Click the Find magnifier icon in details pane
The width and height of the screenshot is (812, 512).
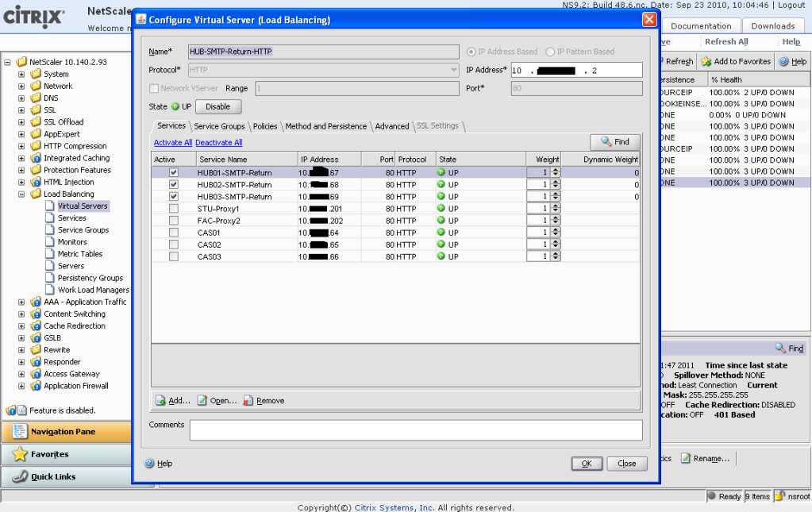point(780,348)
